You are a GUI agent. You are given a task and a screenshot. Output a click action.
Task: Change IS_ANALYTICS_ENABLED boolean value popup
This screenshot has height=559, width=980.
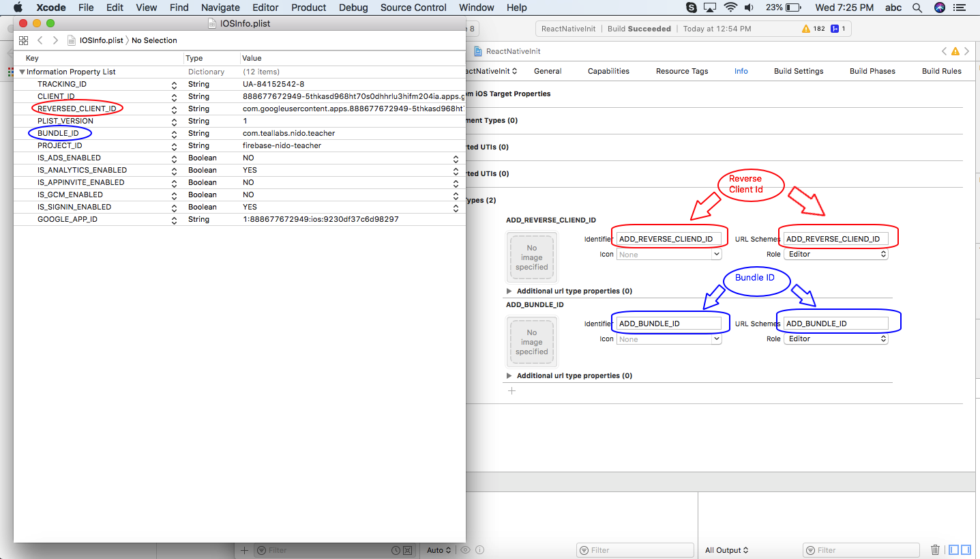(x=456, y=170)
